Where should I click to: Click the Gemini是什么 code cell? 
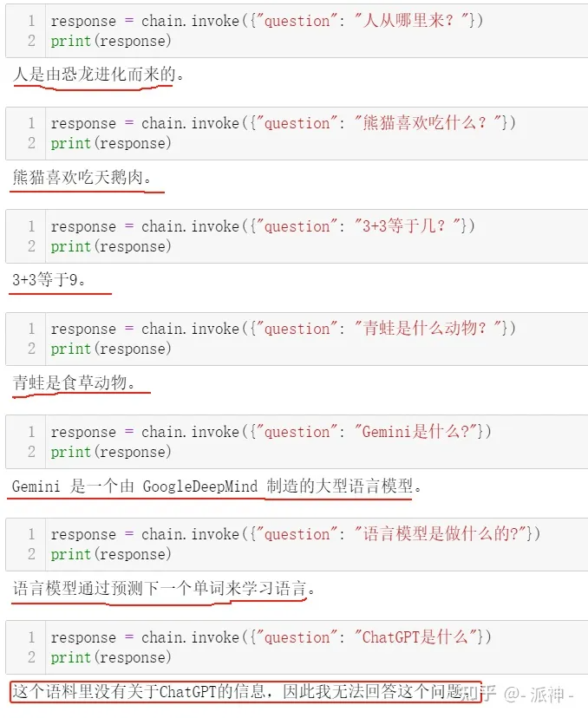pos(297,441)
